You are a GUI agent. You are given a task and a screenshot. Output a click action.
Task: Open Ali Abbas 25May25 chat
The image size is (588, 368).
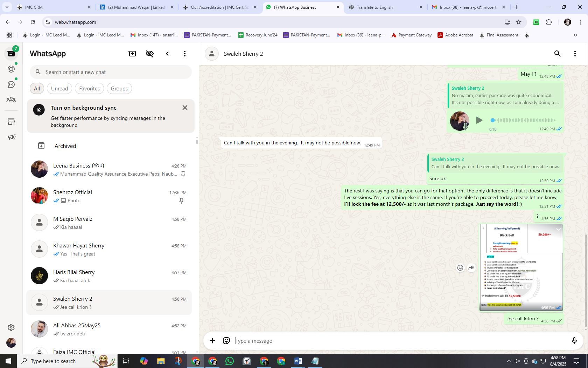tap(109, 329)
